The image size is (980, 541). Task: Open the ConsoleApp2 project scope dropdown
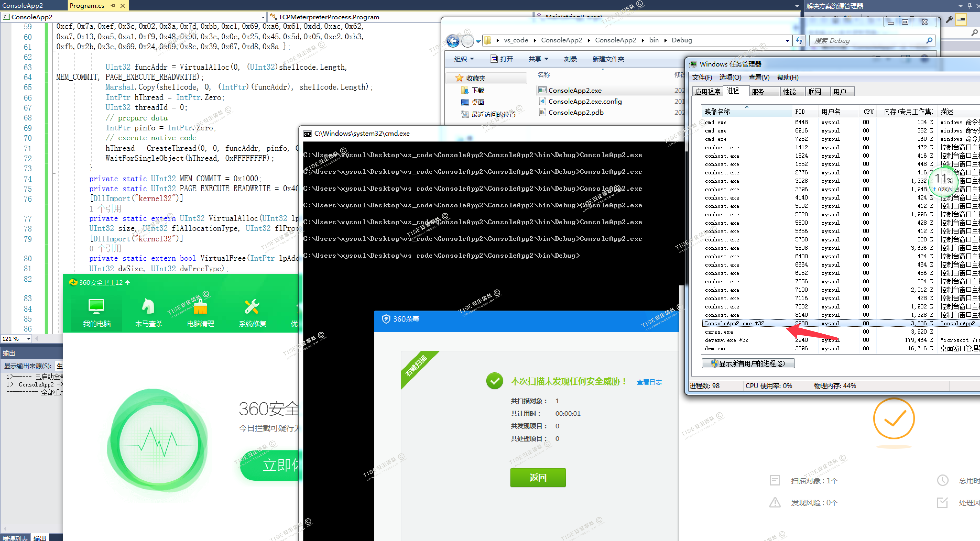[x=263, y=17]
